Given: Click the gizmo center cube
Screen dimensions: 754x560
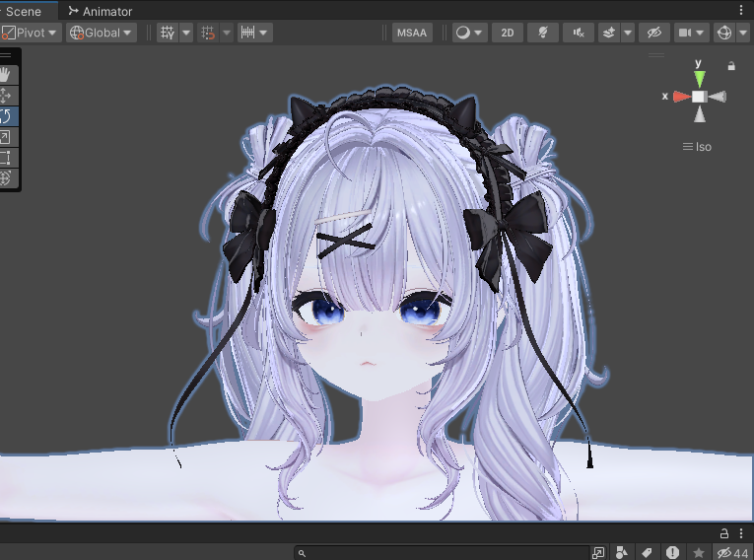Looking at the screenshot, I should point(700,97).
